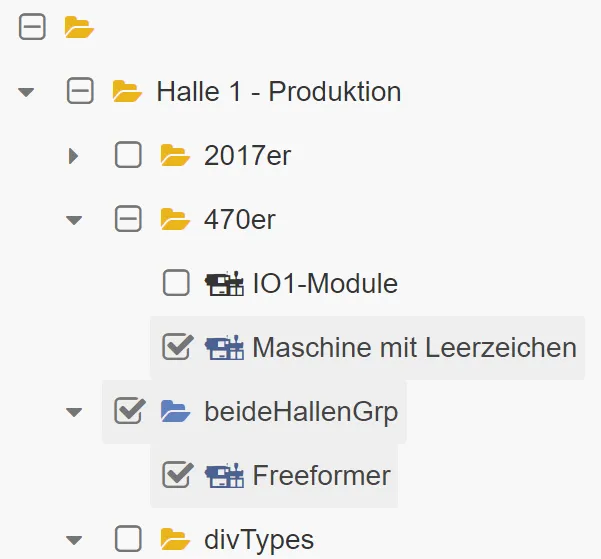Click the blue beideHallenGrp folder icon
The width and height of the screenshot is (601, 559).
(x=175, y=411)
